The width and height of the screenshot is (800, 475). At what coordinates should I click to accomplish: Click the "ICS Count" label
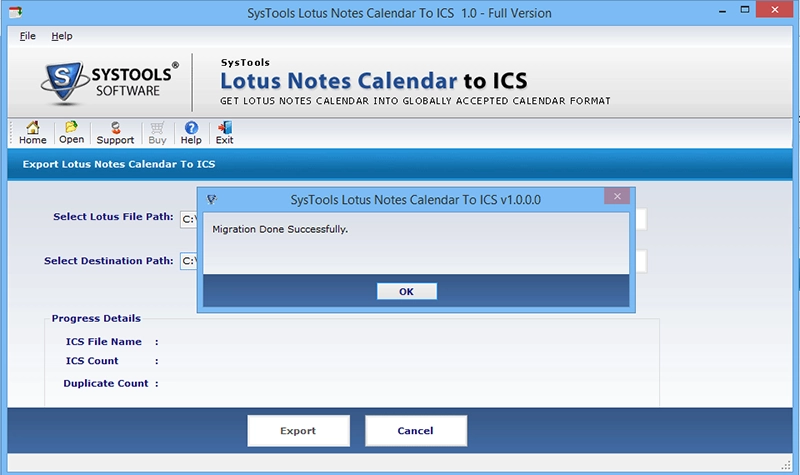tap(92, 361)
